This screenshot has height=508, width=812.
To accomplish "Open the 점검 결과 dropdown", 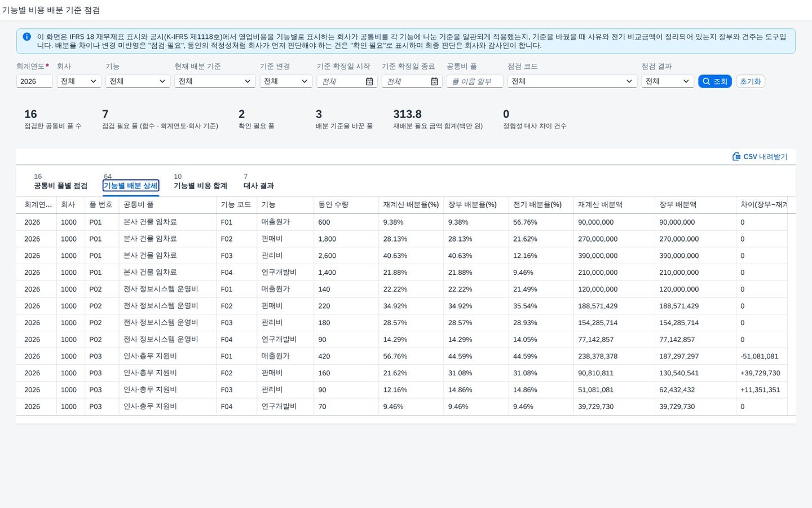I will pyautogui.click(x=668, y=81).
